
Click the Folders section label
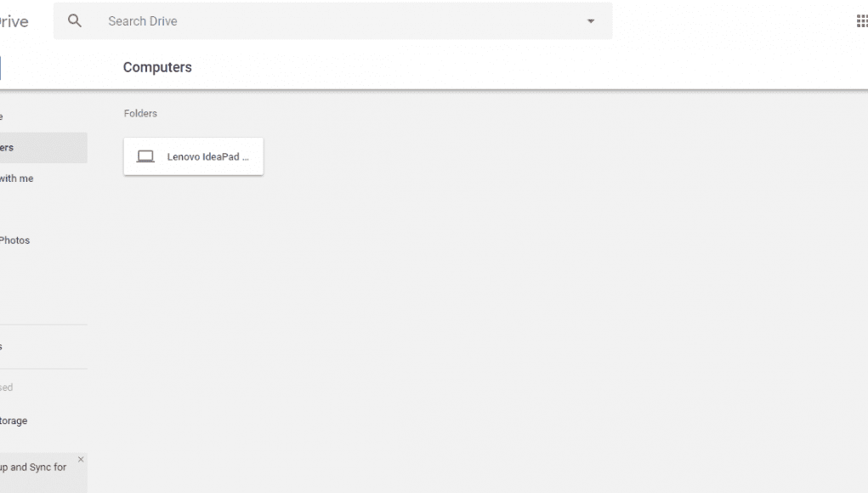[140, 113]
